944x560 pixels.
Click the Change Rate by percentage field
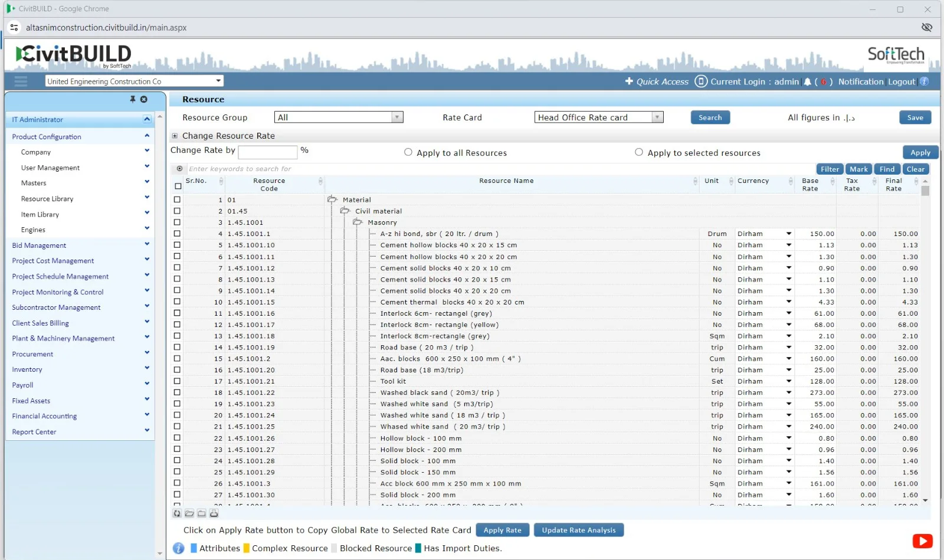tap(268, 152)
